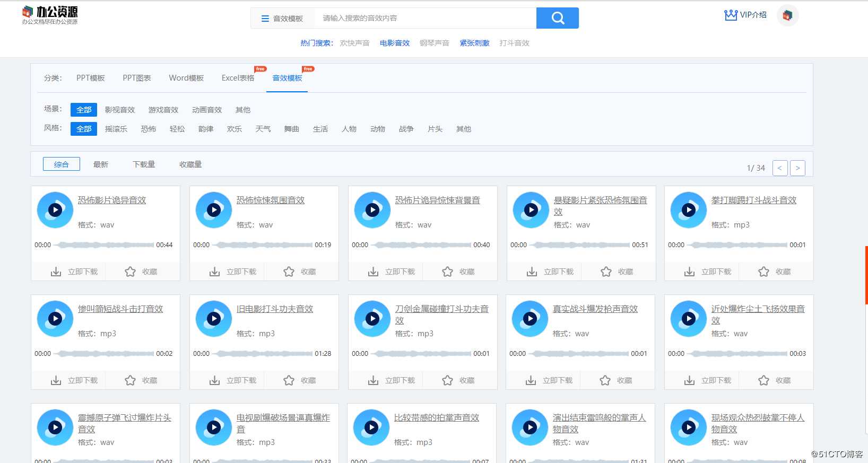868x463 pixels.
Task: Select 音效模板 category tab
Action: click(287, 78)
